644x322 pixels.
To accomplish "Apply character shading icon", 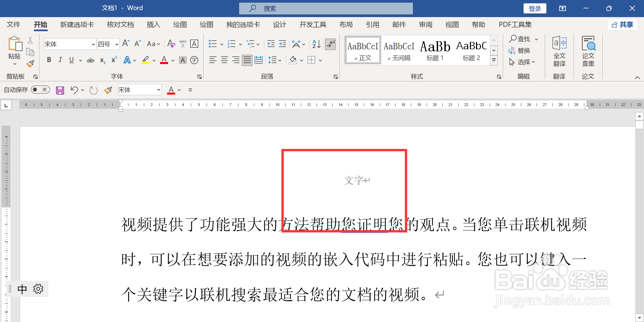I will 183,60.
